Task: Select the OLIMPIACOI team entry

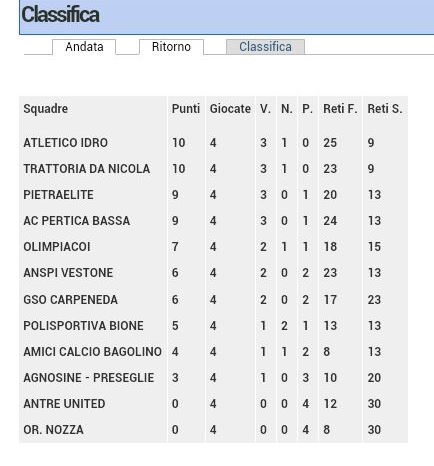Action: point(57,247)
